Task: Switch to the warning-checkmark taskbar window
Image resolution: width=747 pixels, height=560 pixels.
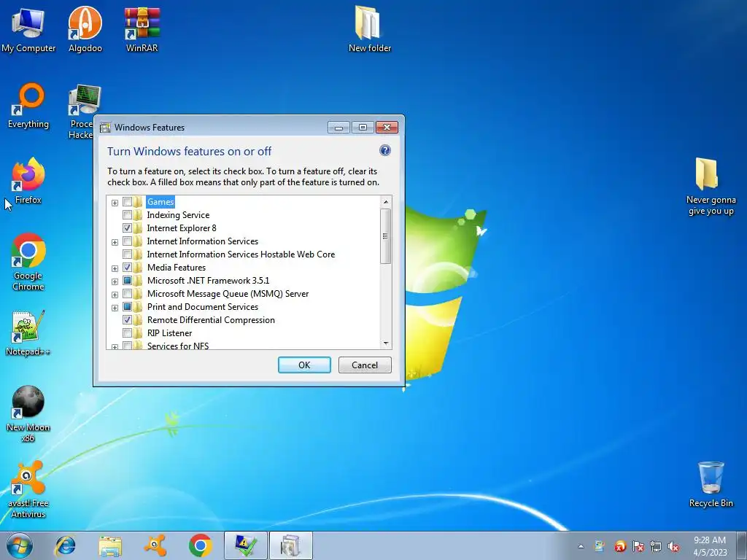Action: pos(245,545)
